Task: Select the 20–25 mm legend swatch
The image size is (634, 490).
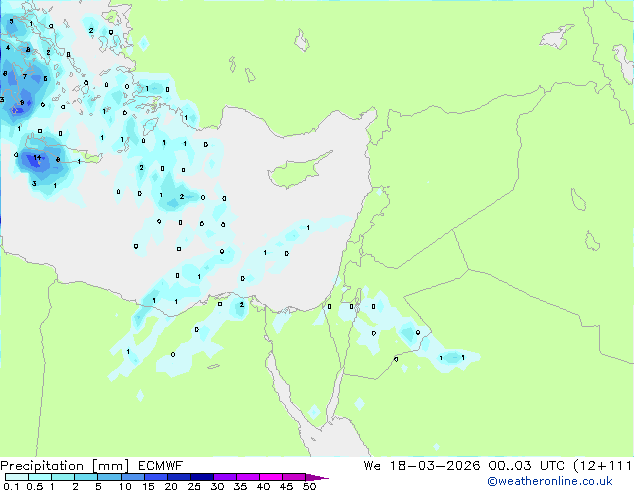Action: [178, 477]
